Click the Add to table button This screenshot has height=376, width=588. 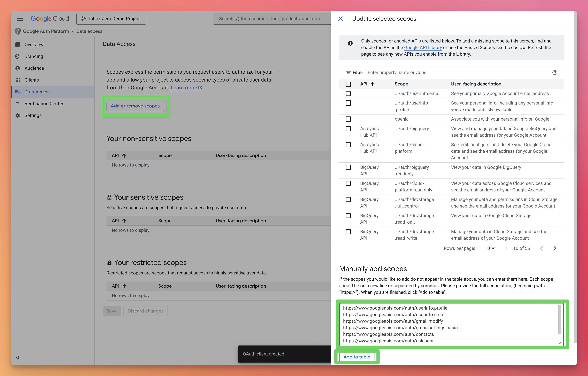coord(356,357)
